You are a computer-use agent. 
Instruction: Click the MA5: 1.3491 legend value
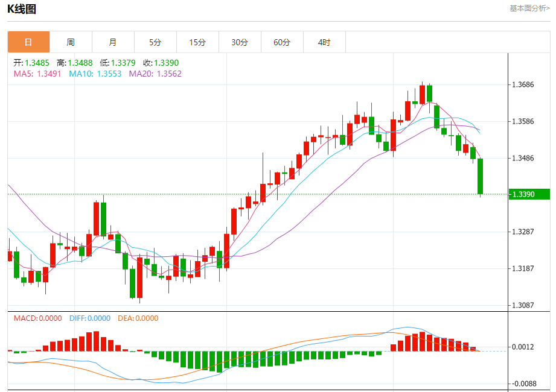click(37, 74)
